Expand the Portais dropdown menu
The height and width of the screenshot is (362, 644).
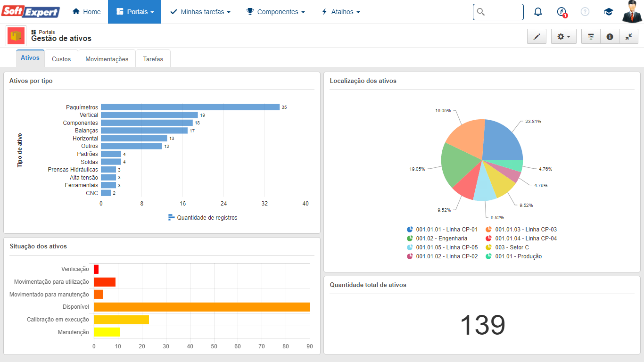pos(134,12)
